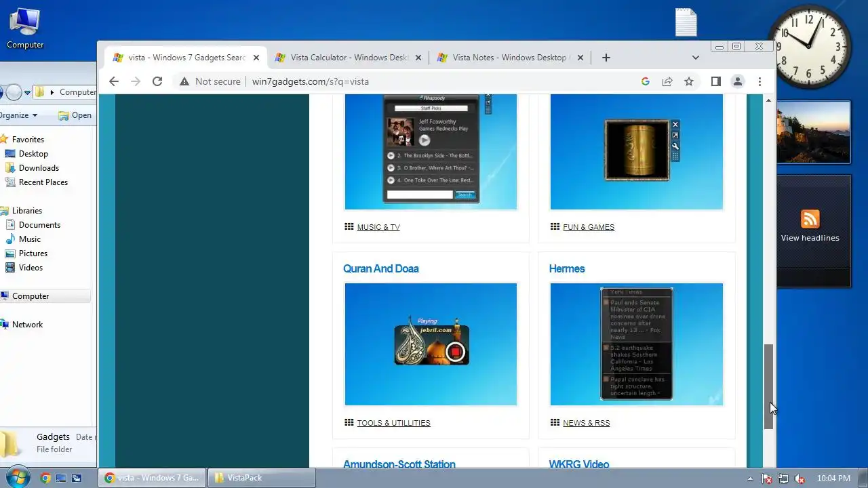868x488 pixels.
Task: Close the Vista Notes tab
Action: click(580, 58)
